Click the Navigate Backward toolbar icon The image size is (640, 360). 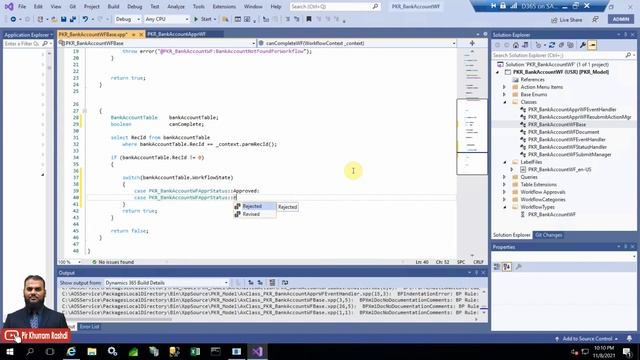click(x=13, y=19)
